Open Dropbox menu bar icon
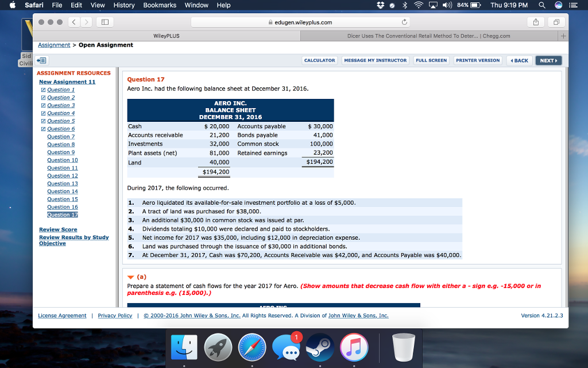Image resolution: width=588 pixels, height=368 pixels. [x=380, y=5]
